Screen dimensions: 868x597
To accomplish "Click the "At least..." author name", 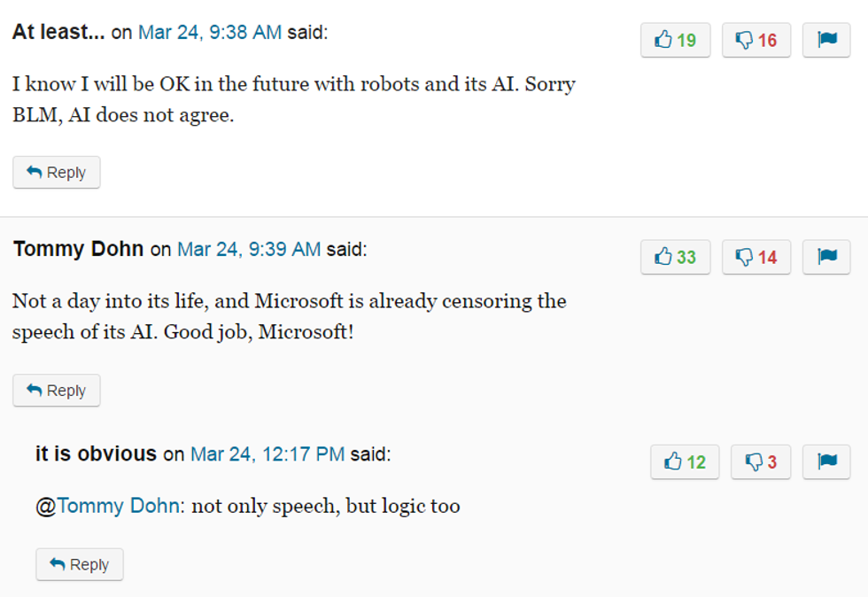I will click(58, 32).
